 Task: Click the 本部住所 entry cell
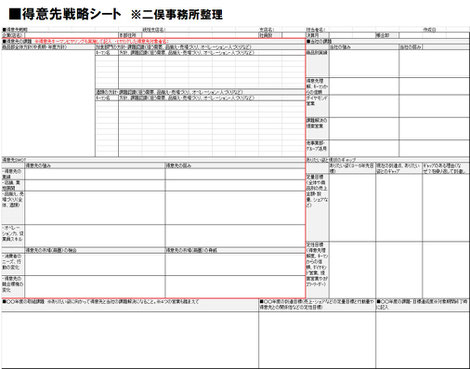tap(200, 35)
